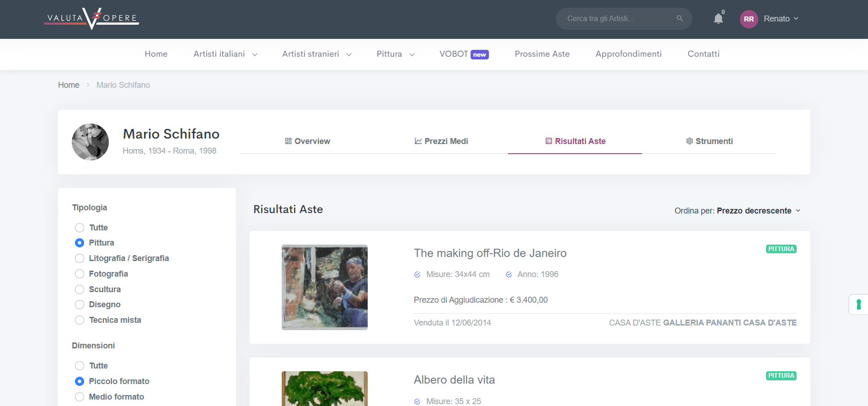Click the RR user avatar
Image resolution: width=868 pixels, height=406 pixels.
749,19
